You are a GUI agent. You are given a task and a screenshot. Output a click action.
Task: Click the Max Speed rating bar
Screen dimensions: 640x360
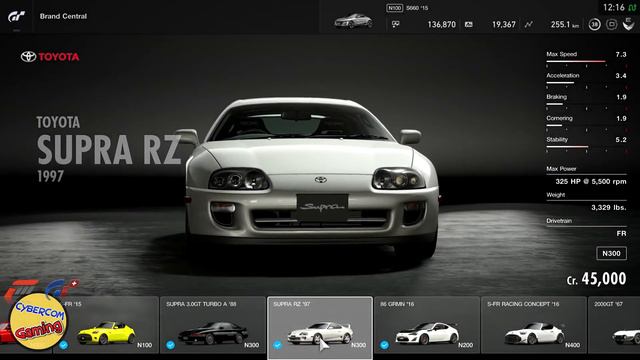[586, 62]
